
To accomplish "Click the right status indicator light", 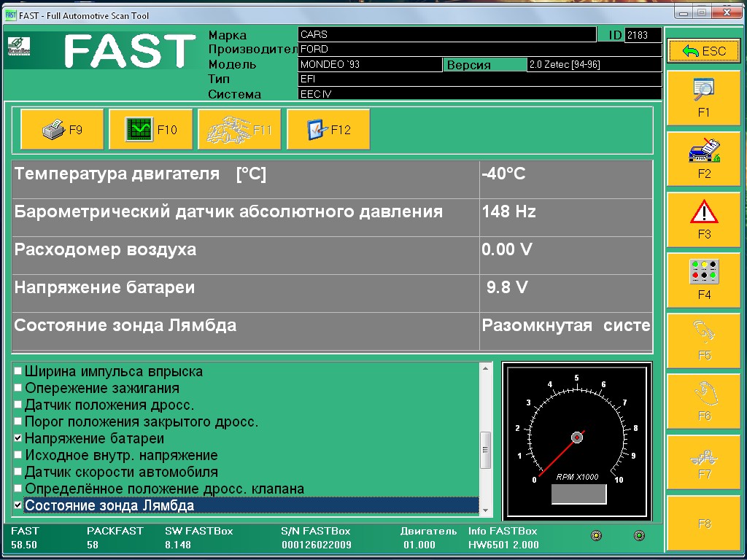I will (x=639, y=536).
